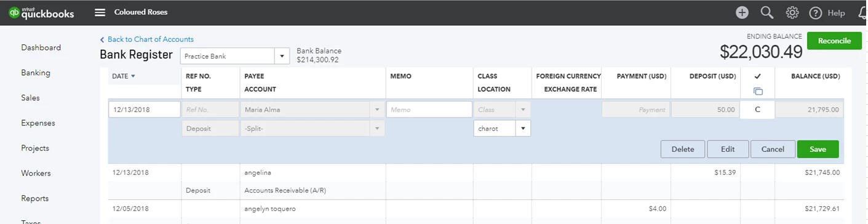The width and height of the screenshot is (868, 224).
Task: Select Reports in the sidebar
Action: coord(34,198)
